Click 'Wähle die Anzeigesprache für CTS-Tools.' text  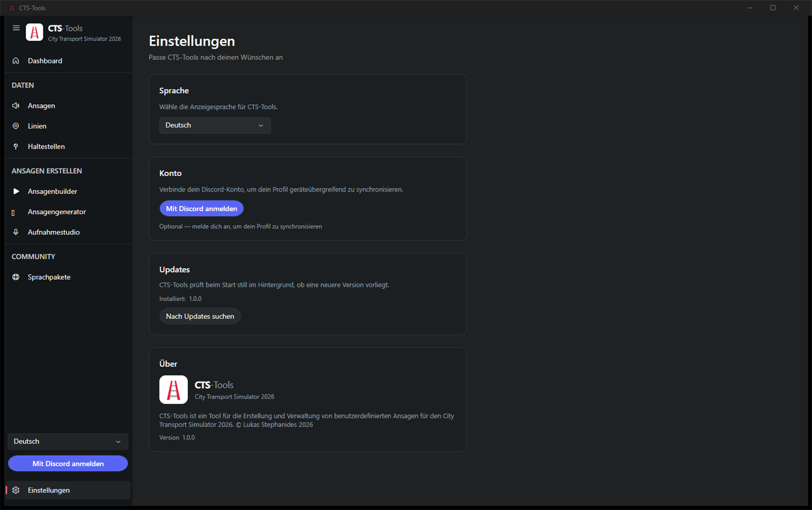[218, 107]
